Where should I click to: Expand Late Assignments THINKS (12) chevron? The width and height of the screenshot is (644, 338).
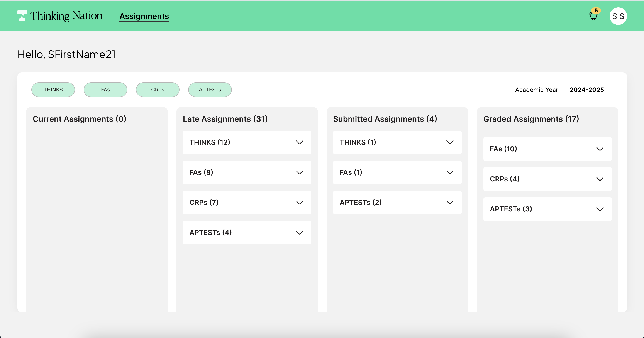click(299, 142)
